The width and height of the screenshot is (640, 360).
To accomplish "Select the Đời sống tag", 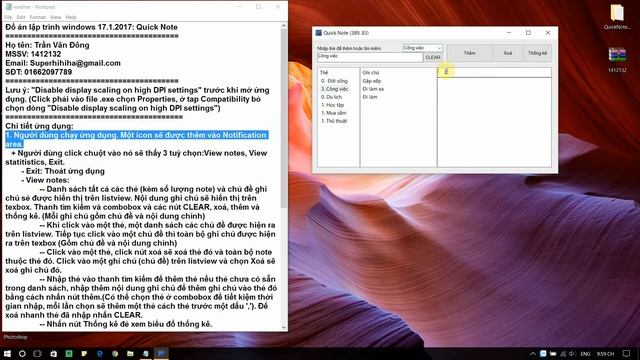I will tap(334, 81).
